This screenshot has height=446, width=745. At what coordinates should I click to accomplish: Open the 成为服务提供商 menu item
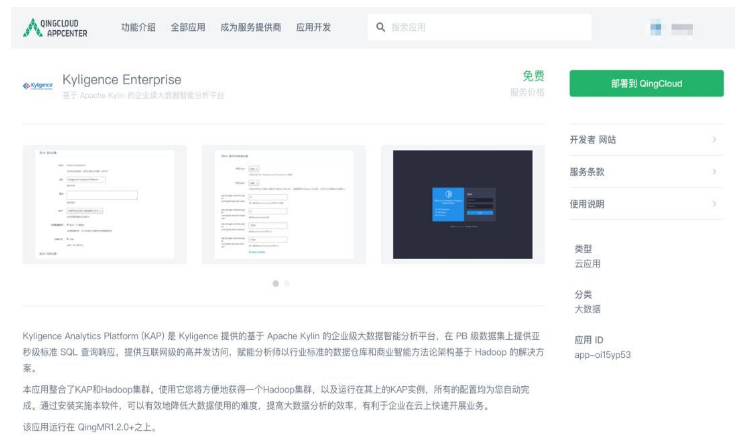pos(251,28)
